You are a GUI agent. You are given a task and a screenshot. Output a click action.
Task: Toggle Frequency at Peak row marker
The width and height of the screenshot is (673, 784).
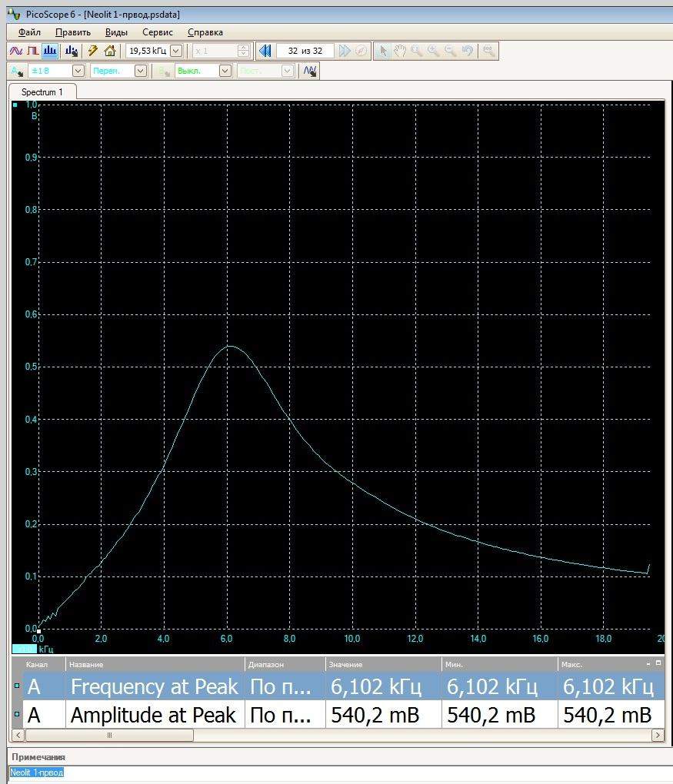(x=17, y=686)
